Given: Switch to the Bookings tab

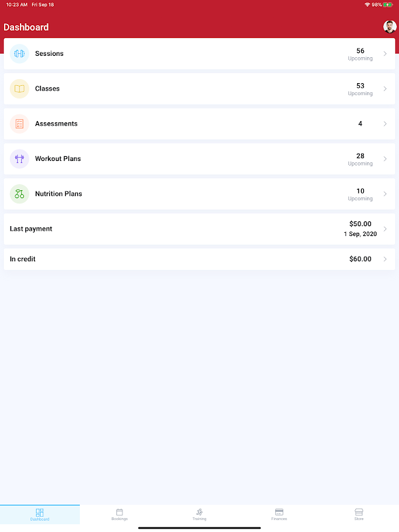Looking at the screenshot, I should pyautogui.click(x=120, y=514).
